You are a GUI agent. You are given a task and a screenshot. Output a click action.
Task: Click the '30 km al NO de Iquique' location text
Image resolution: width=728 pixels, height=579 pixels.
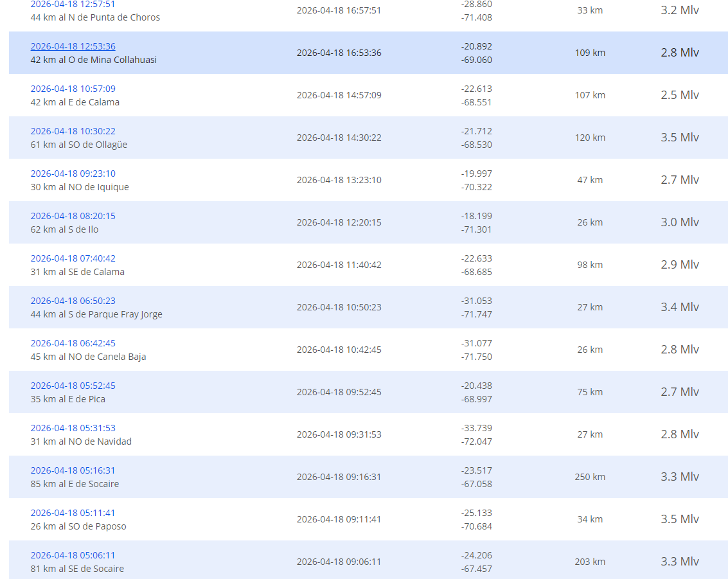point(80,187)
